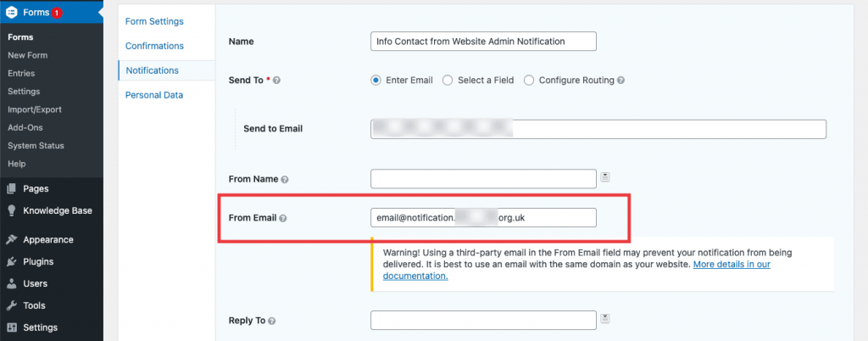Click the Appearance paintbrush icon
The image size is (868, 341).
tap(11, 240)
